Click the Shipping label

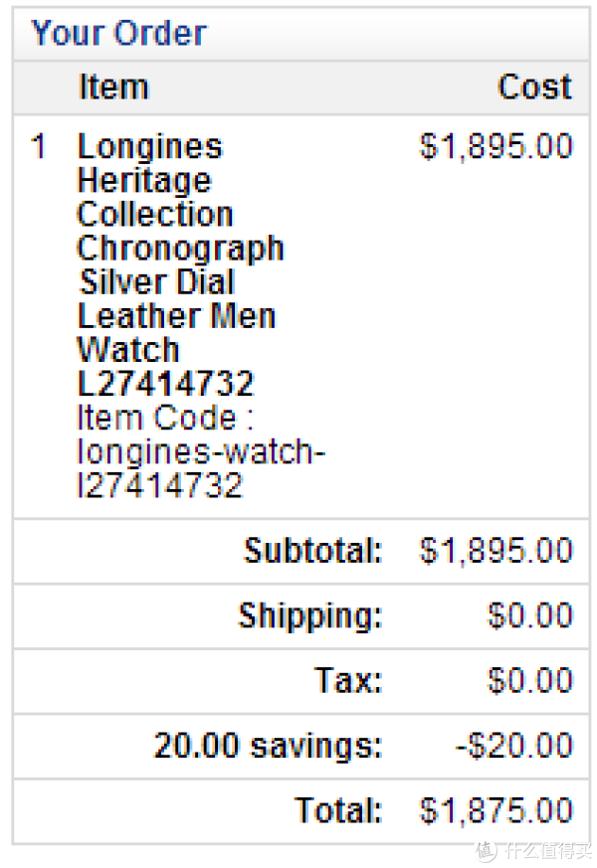coord(310,616)
